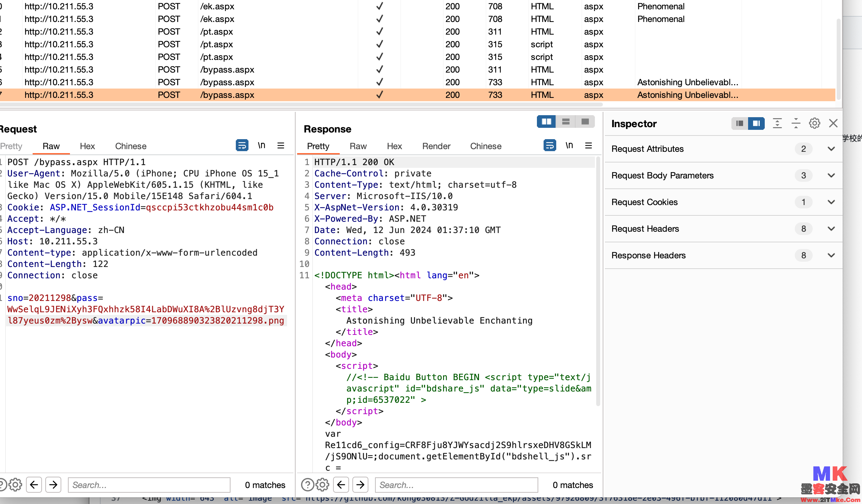Switch Response view to Render tab

coord(436,146)
